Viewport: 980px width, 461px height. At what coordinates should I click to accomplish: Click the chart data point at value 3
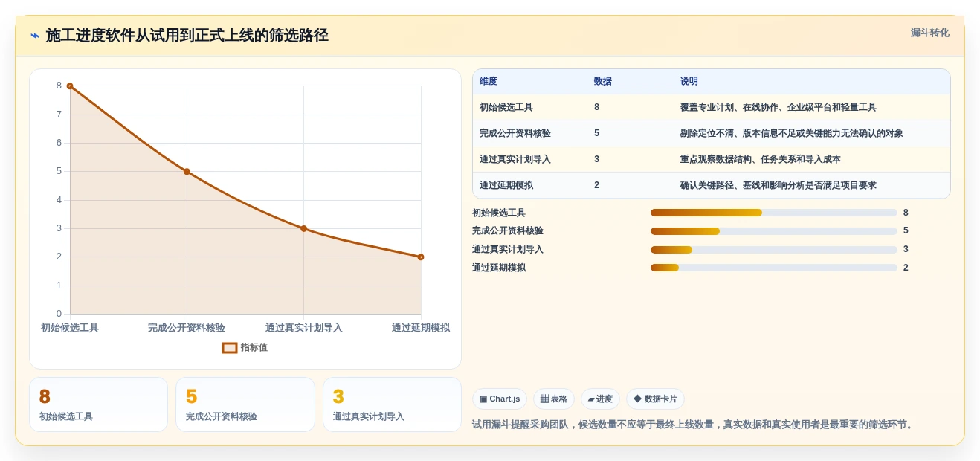point(303,228)
